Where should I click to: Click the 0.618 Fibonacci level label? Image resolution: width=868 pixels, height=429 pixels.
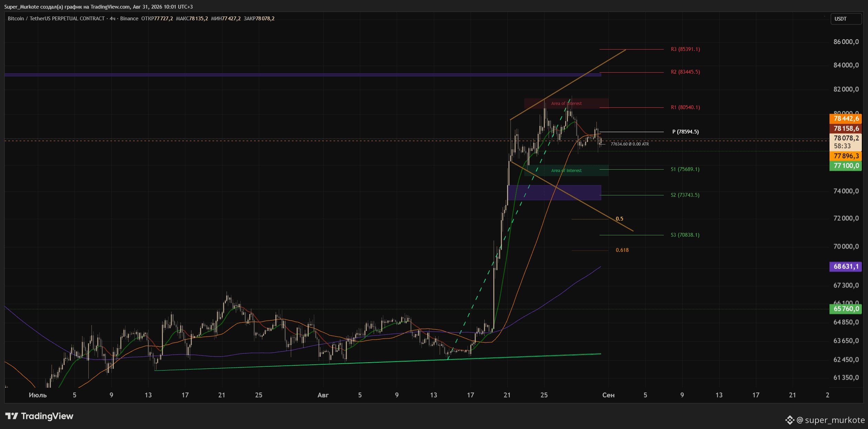[622, 250]
